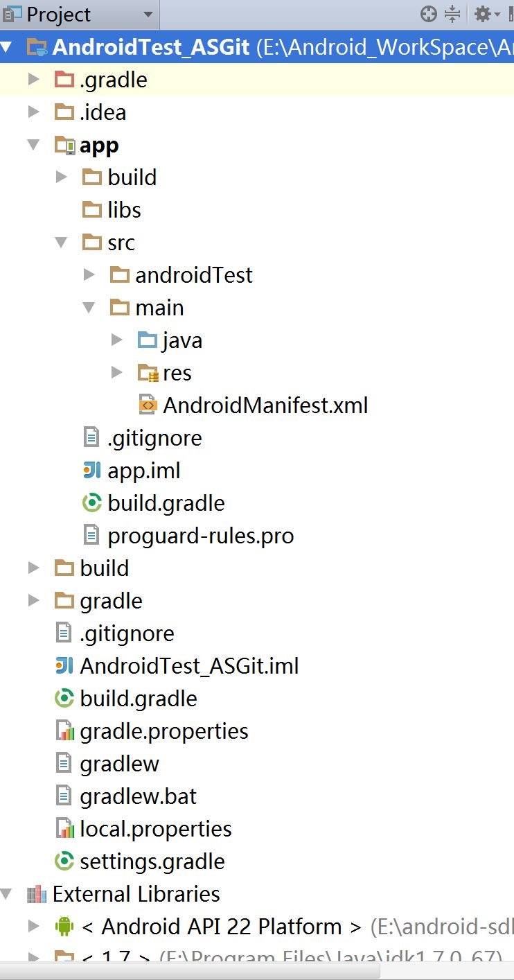
Task: Click the External Libraries books icon
Action: pos(36,894)
